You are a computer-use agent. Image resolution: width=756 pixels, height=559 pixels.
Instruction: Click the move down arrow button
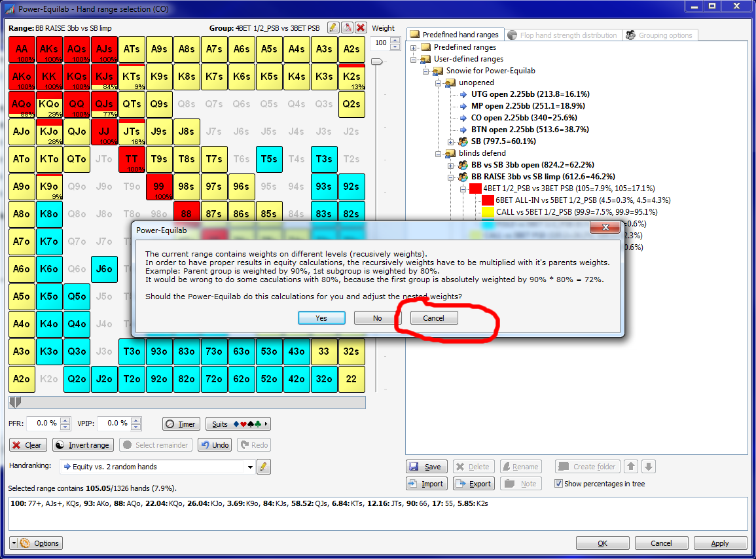click(x=649, y=467)
